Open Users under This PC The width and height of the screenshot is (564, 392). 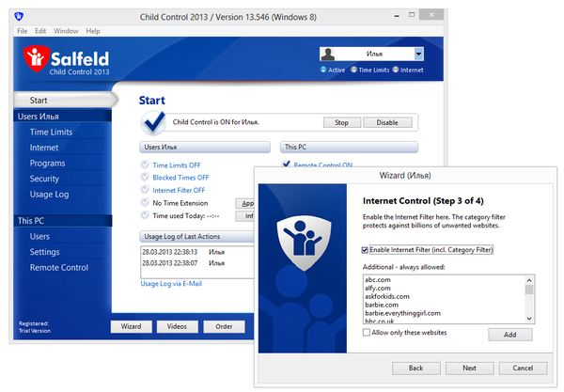(39, 237)
